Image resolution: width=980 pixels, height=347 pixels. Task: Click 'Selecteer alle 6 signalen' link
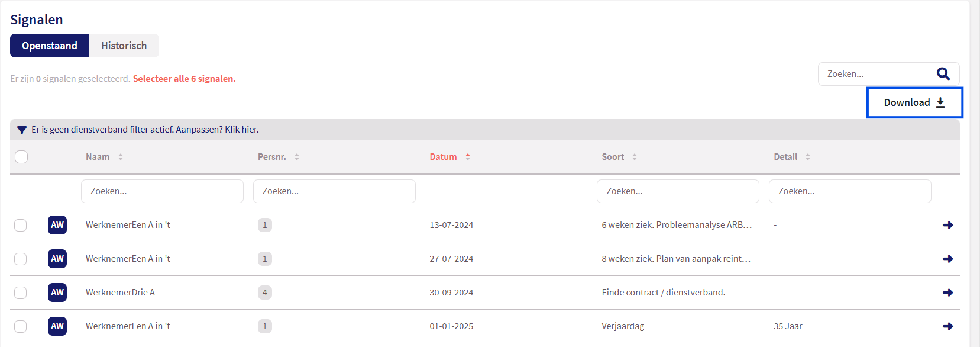(x=184, y=79)
